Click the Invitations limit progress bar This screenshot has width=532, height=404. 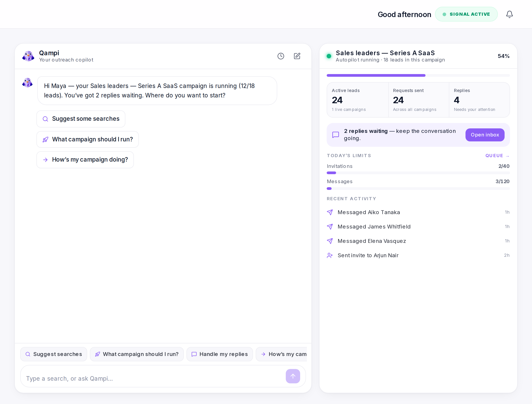pos(418,173)
